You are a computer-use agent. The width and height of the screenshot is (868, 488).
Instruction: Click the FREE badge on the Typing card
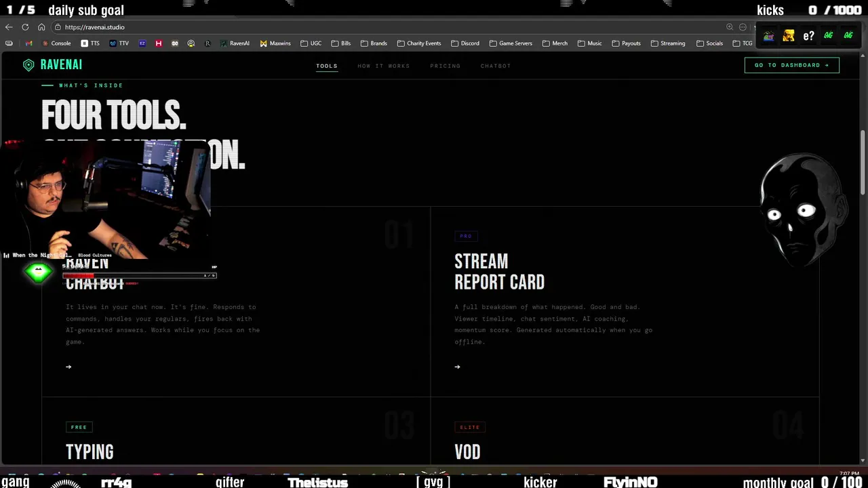[x=79, y=427]
